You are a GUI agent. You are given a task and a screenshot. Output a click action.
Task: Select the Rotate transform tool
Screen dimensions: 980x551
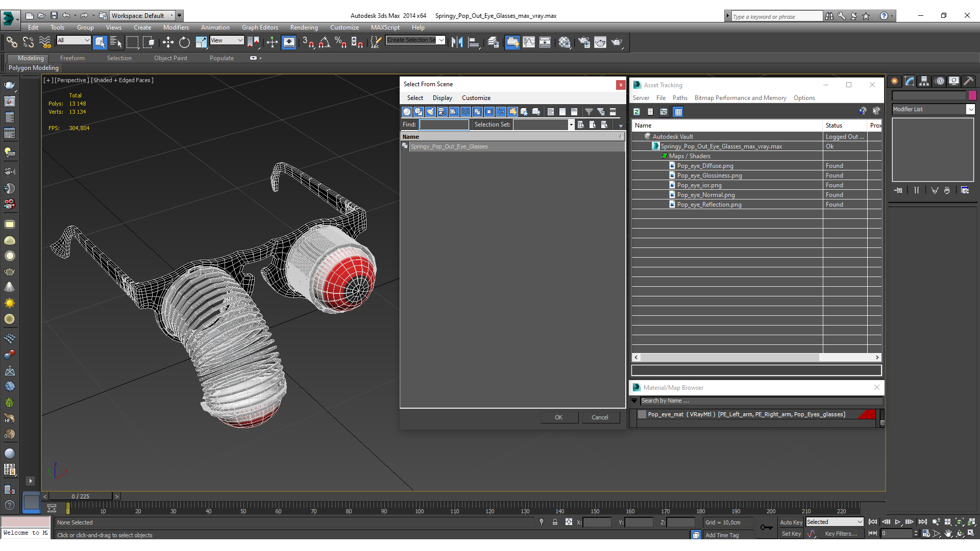tap(184, 42)
